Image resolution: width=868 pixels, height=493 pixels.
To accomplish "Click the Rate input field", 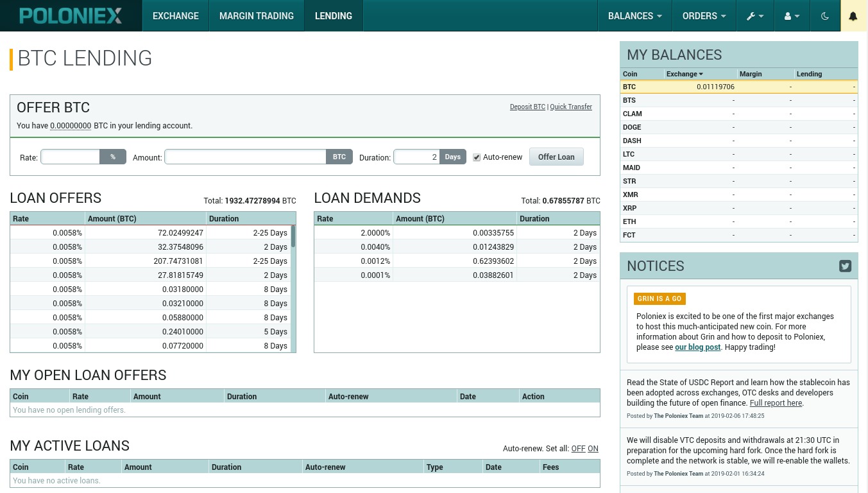I will (70, 157).
